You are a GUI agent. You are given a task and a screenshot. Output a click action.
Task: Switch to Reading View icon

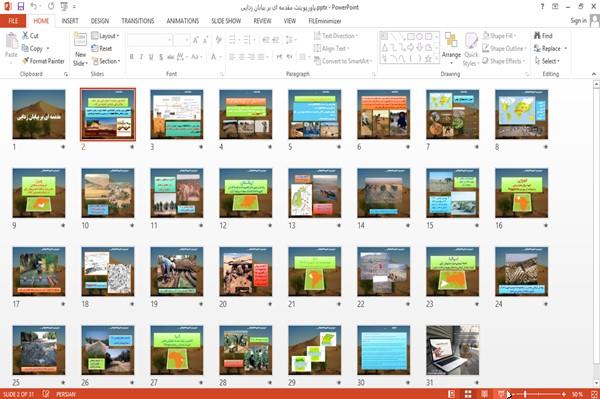point(484,394)
